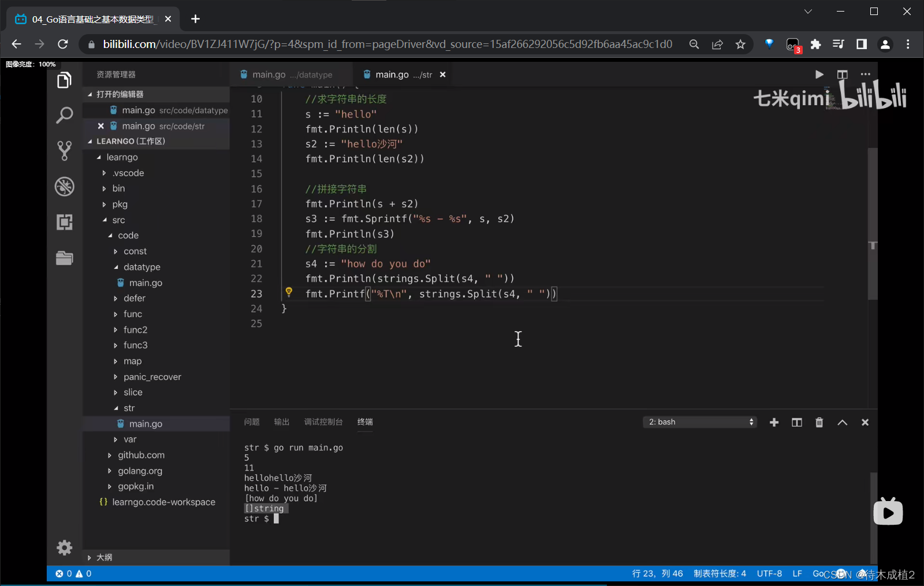Open learngo.code-workspace file
This screenshot has height=586, width=924.
(x=163, y=502)
